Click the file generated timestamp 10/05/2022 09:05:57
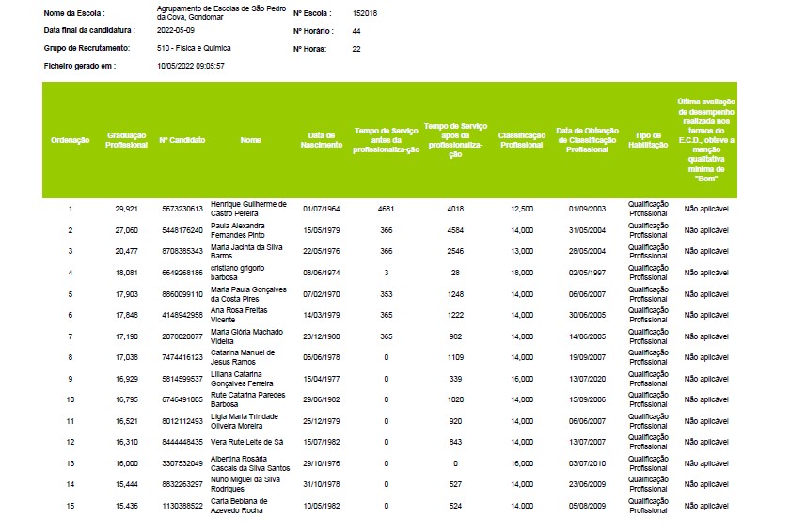The image size is (790, 532). click(191, 67)
